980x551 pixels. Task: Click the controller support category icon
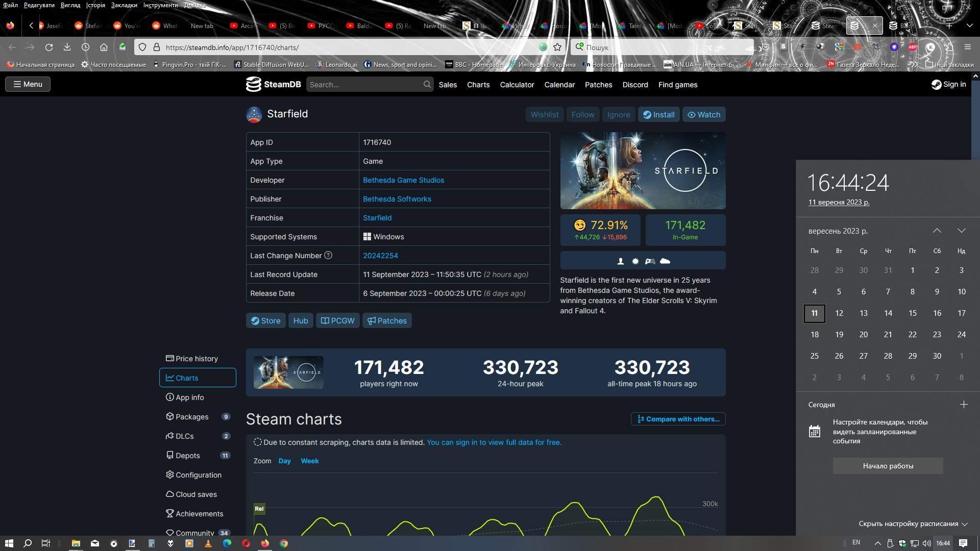pyautogui.click(x=650, y=261)
